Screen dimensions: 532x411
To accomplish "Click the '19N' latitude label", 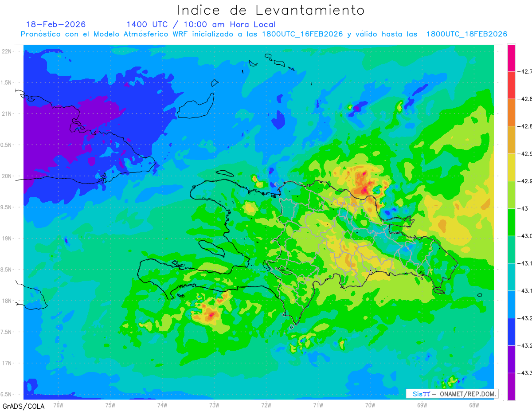I will [8, 239].
